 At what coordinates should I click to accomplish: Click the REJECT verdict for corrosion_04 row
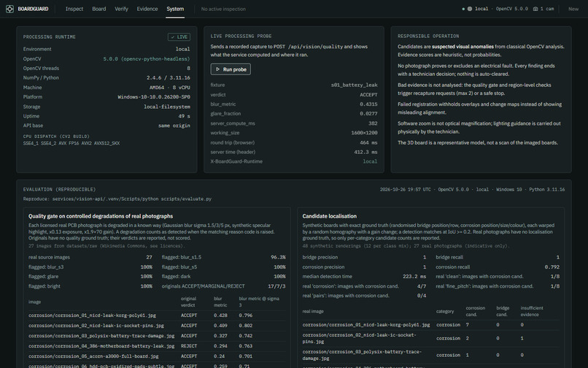[189, 346]
